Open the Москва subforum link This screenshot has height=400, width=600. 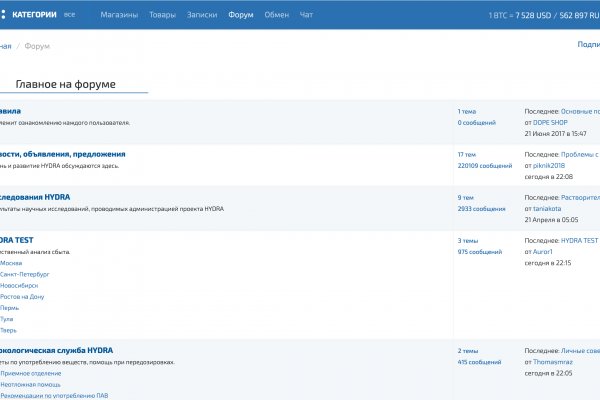click(x=11, y=263)
